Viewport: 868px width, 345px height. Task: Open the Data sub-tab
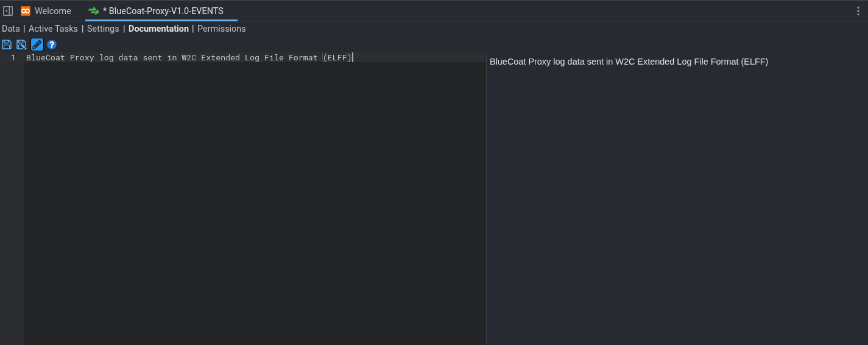tap(11, 29)
